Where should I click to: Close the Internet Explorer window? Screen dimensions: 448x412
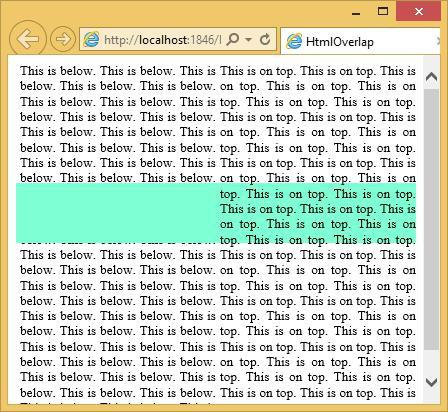(418, 12)
